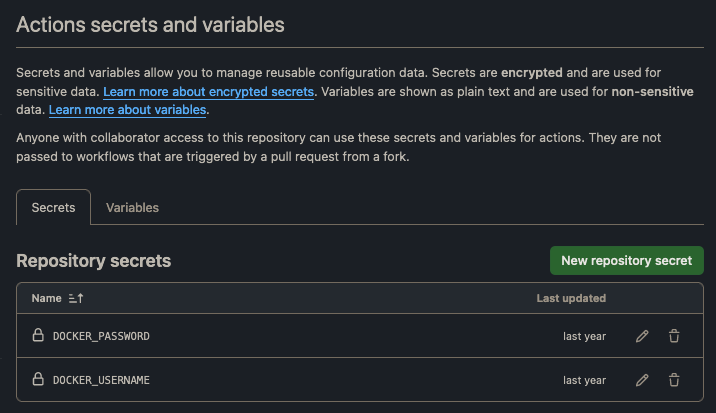
Task: Click the Repository secrets heading
Action: click(x=94, y=261)
